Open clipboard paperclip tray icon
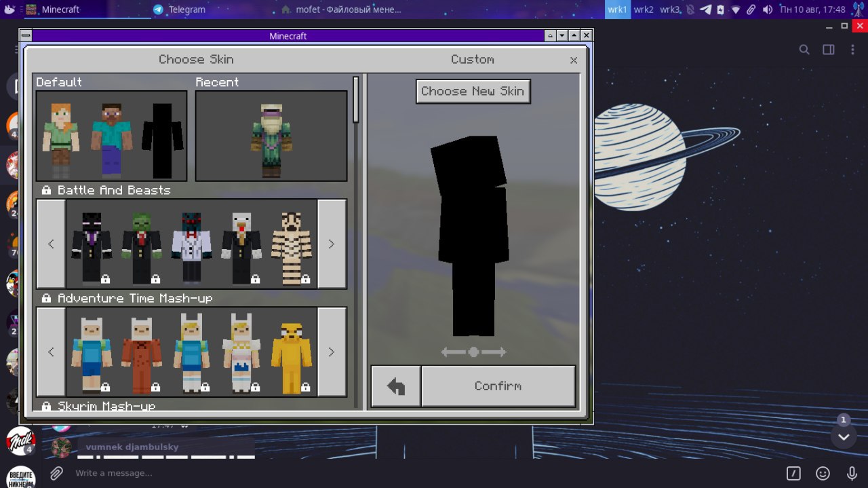The image size is (868, 488). 751,10
